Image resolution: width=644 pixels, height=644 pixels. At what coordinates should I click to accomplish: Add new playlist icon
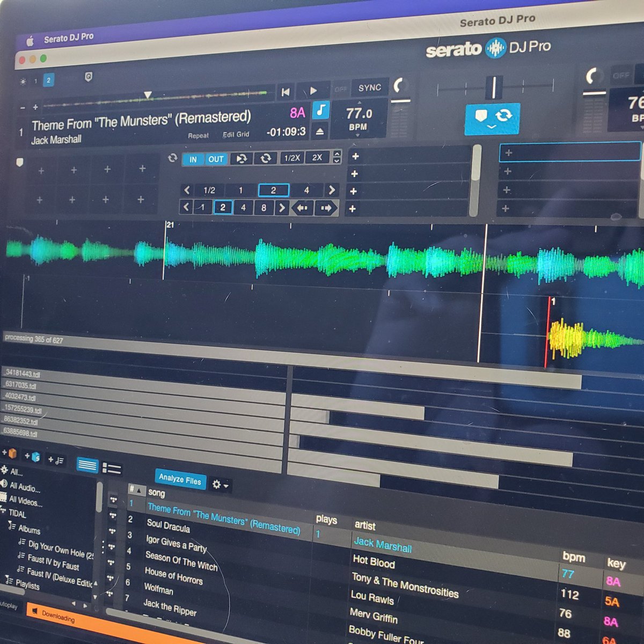click(x=56, y=460)
